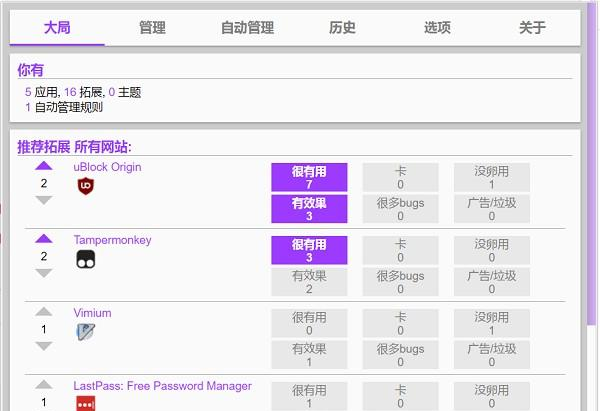The width and height of the screenshot is (600, 411).
Task: Toggle 卡 tag for Tampermonkey
Action: point(400,250)
